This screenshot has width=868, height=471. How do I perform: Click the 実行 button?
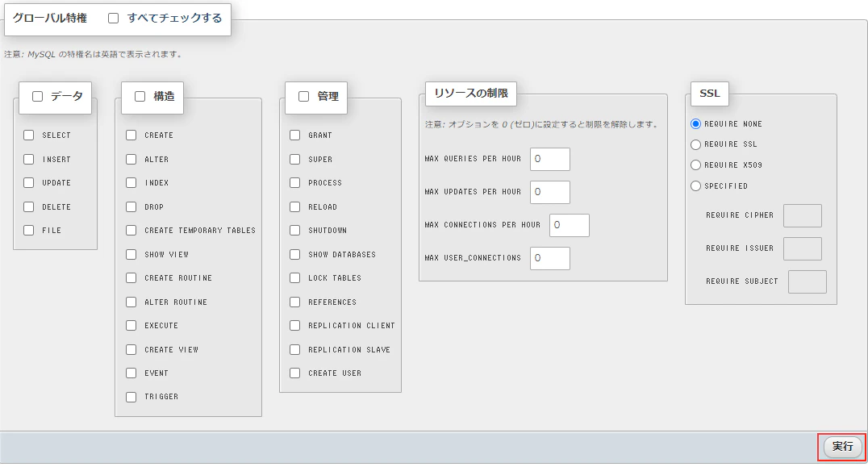click(x=842, y=447)
